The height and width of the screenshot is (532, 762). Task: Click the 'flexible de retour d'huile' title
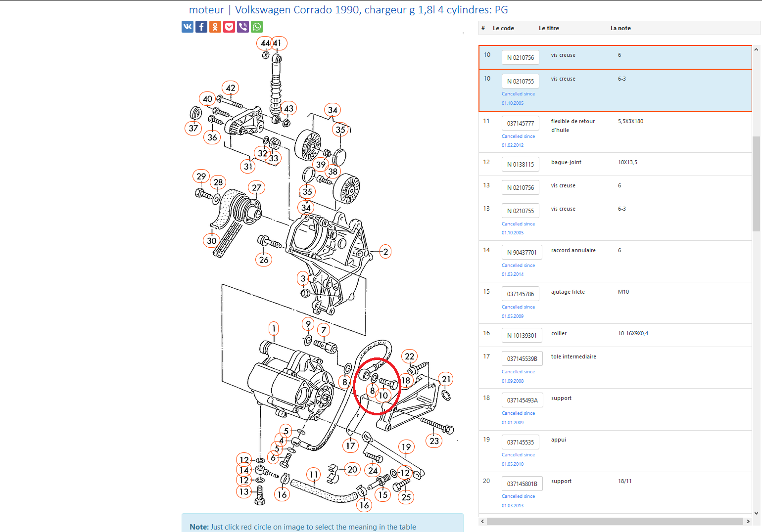tap(573, 126)
